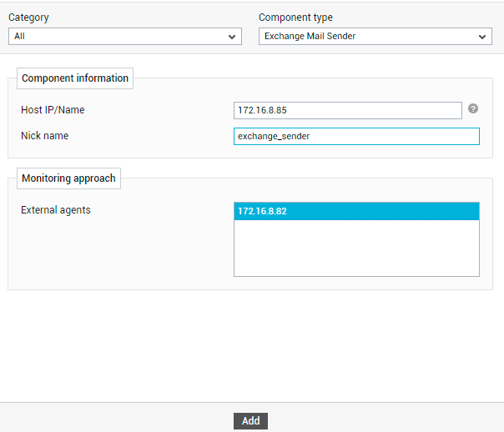Click the exchange_sender text in Nick name
The width and height of the screenshot is (504, 432).
pyautogui.click(x=274, y=137)
